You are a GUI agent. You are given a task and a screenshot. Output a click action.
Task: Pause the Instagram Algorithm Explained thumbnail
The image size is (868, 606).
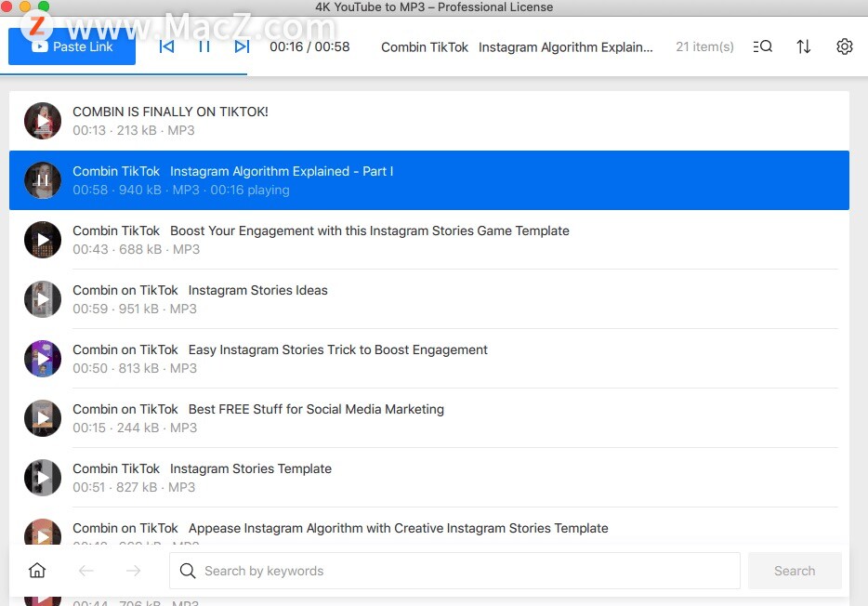click(x=43, y=180)
